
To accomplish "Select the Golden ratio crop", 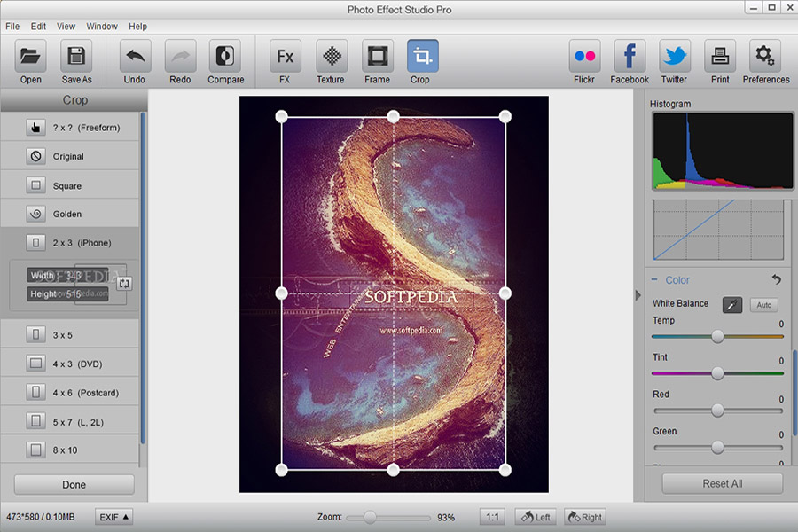I will (70, 214).
